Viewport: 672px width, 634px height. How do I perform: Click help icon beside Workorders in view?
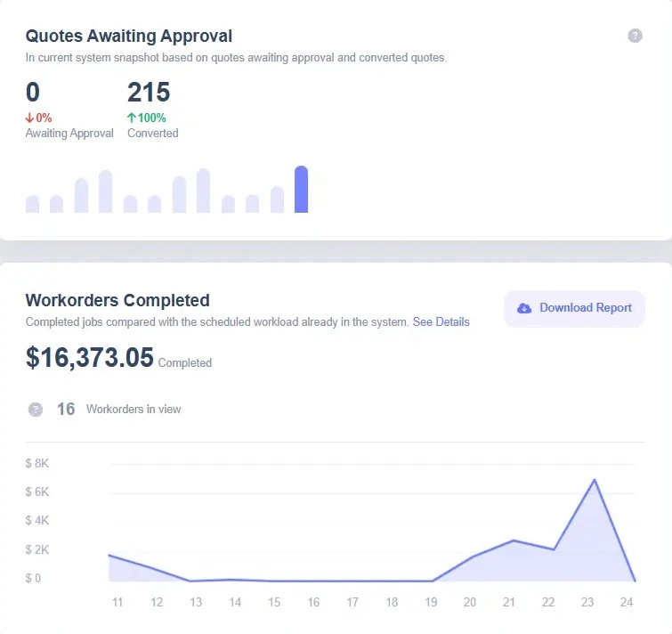[36, 410]
